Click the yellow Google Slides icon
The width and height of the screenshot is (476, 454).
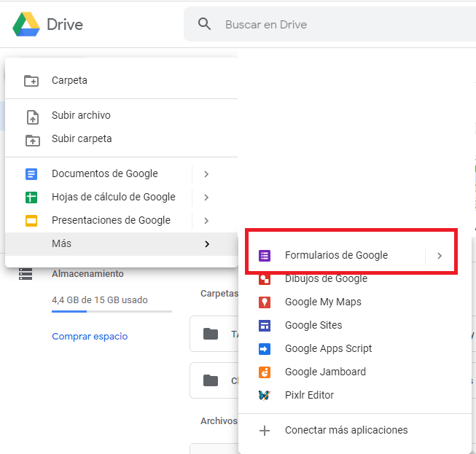click(31, 221)
